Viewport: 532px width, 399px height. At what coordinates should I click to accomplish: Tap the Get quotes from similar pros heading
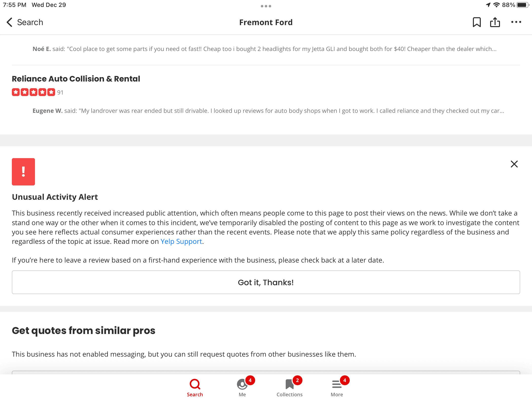[83, 331]
